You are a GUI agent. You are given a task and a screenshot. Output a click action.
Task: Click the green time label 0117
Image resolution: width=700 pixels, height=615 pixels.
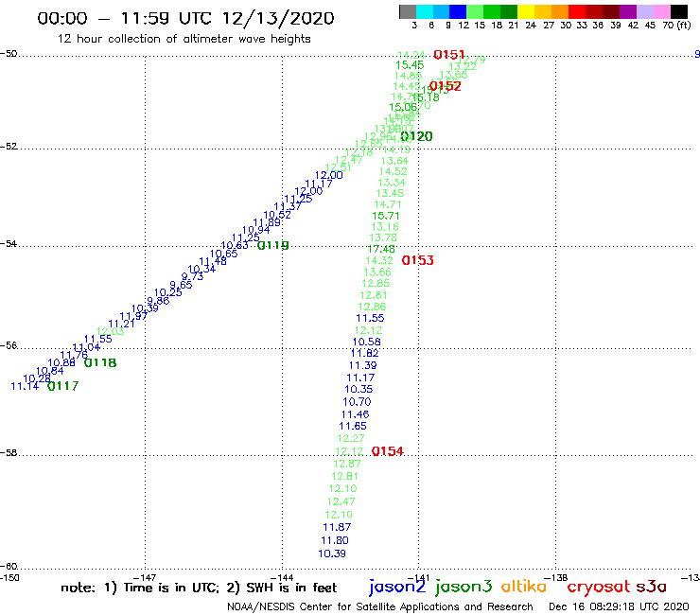click(x=63, y=386)
